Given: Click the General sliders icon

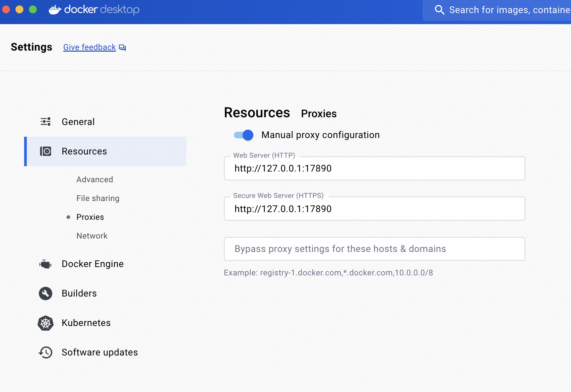Looking at the screenshot, I should (x=46, y=122).
